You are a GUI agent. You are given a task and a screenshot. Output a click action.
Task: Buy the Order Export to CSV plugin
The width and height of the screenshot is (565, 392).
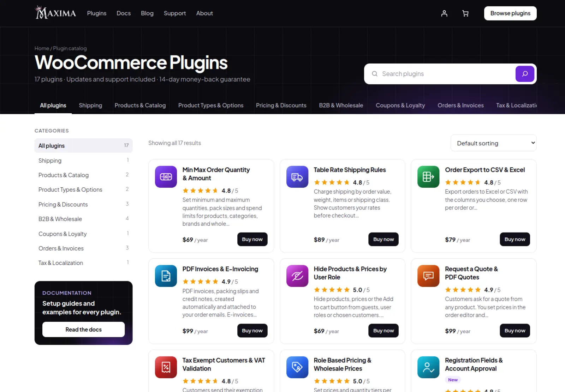pos(515,239)
